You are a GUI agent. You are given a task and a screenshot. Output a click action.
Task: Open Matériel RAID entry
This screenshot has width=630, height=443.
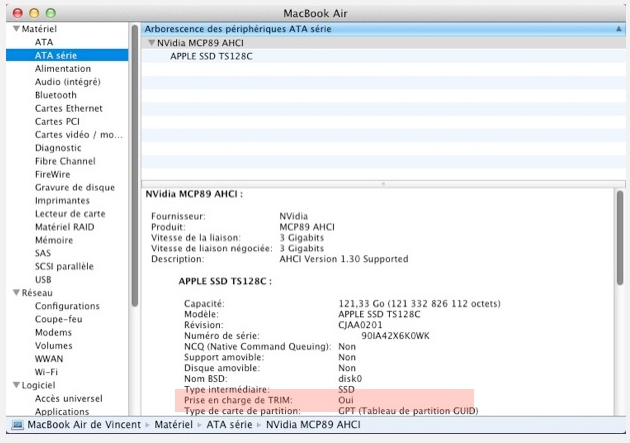click(64, 227)
